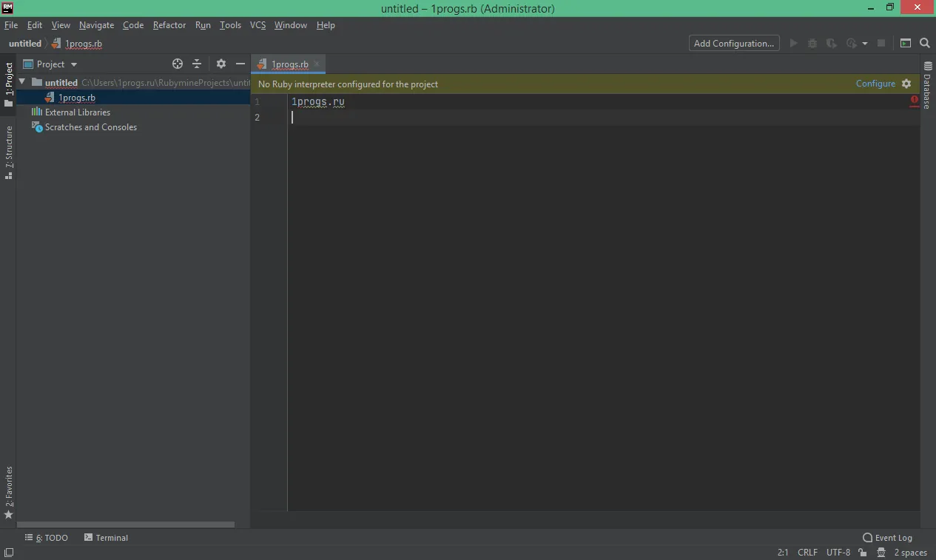
Task: Open the Refactor menu
Action: [x=169, y=25]
